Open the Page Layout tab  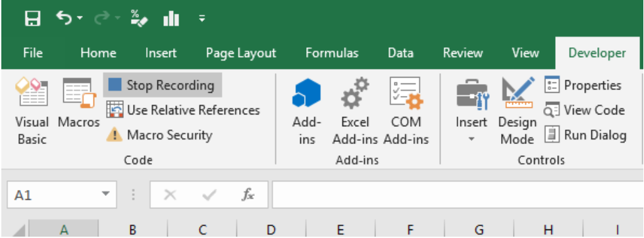click(241, 53)
